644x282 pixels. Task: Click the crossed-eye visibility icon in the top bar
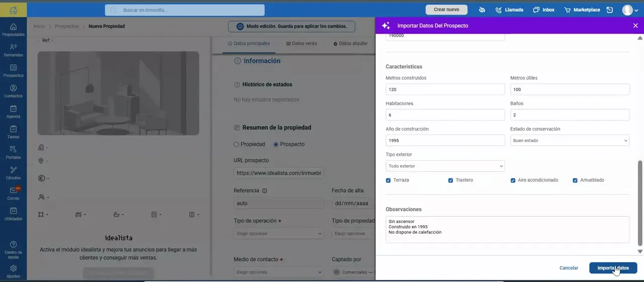pos(481,10)
